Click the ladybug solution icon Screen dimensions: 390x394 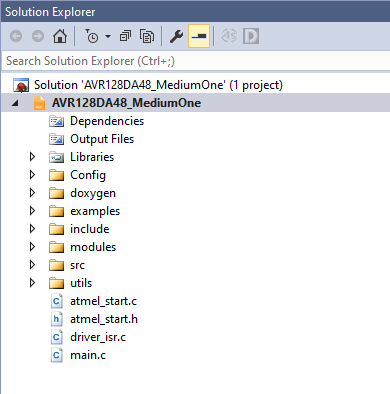pos(21,85)
